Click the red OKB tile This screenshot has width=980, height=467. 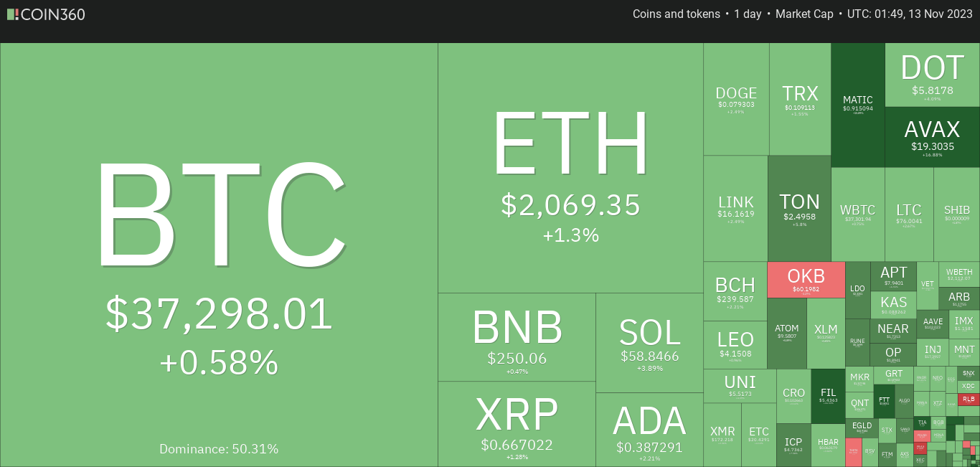point(806,280)
